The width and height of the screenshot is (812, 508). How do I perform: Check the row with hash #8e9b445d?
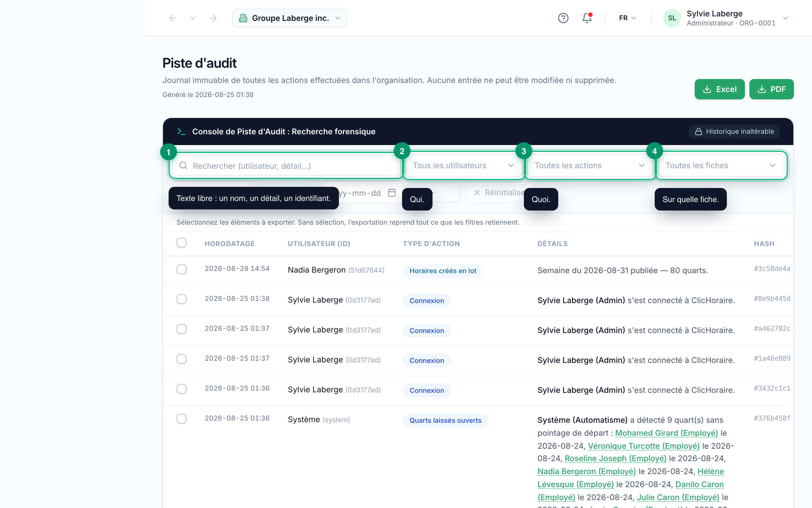[x=182, y=299]
